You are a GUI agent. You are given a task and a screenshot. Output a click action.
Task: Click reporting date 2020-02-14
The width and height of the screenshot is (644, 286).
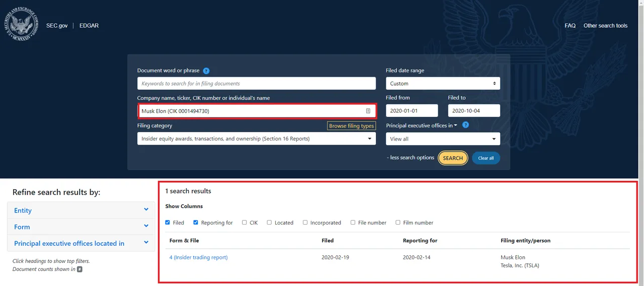coord(417,257)
